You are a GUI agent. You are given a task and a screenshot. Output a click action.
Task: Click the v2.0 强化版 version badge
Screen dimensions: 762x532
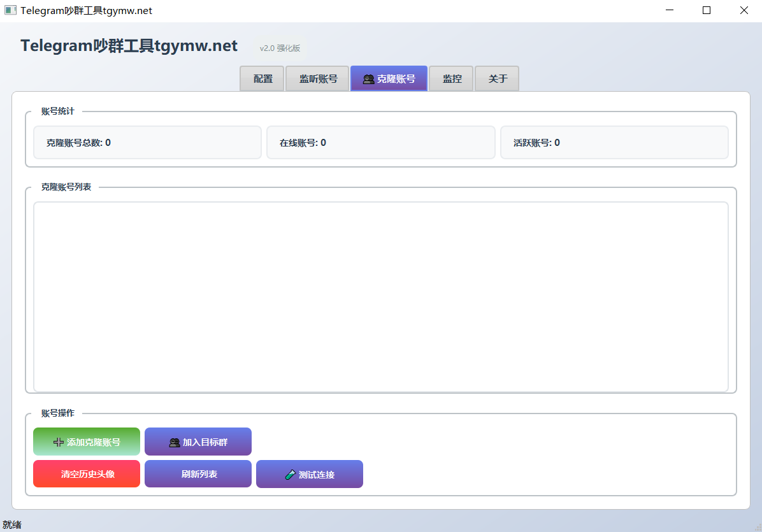(x=280, y=48)
